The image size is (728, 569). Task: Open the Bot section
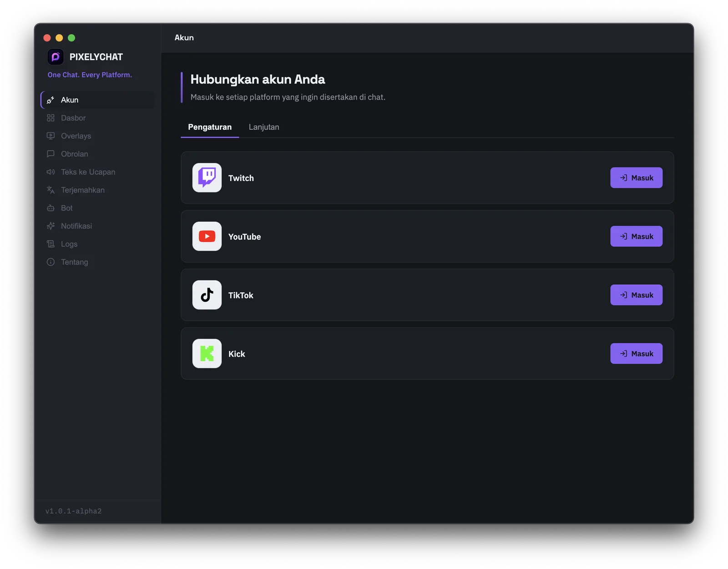click(x=97, y=208)
